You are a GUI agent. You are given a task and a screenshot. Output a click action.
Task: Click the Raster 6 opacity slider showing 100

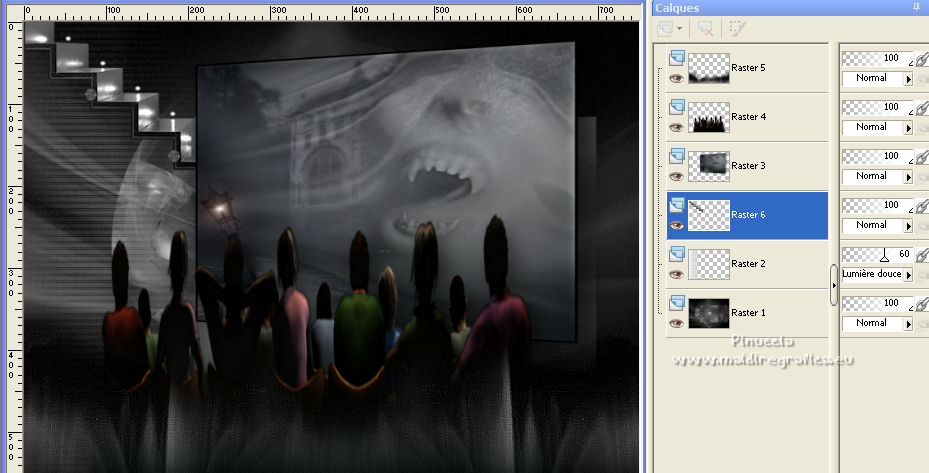pyautogui.click(x=877, y=206)
